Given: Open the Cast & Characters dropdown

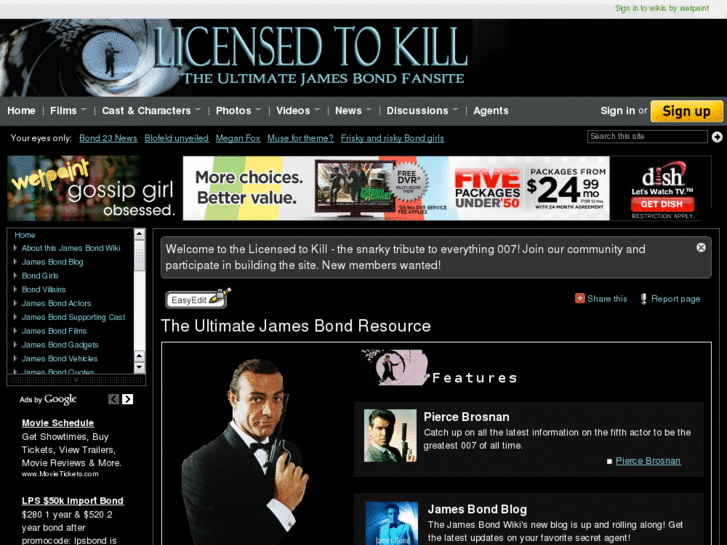Looking at the screenshot, I should pos(151,111).
